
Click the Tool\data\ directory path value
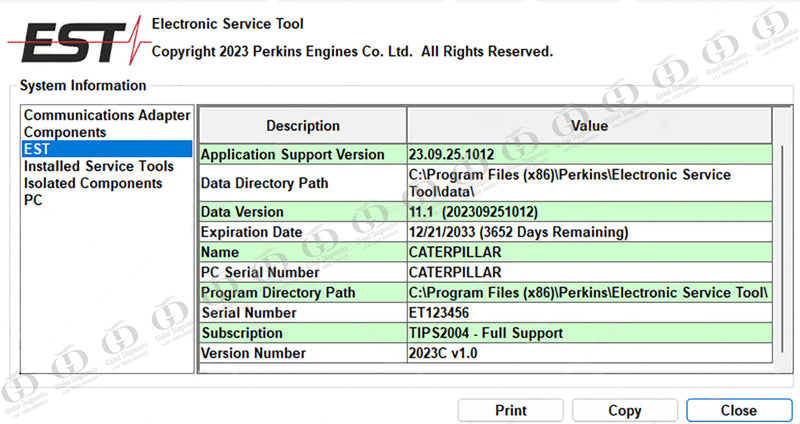pos(589,183)
